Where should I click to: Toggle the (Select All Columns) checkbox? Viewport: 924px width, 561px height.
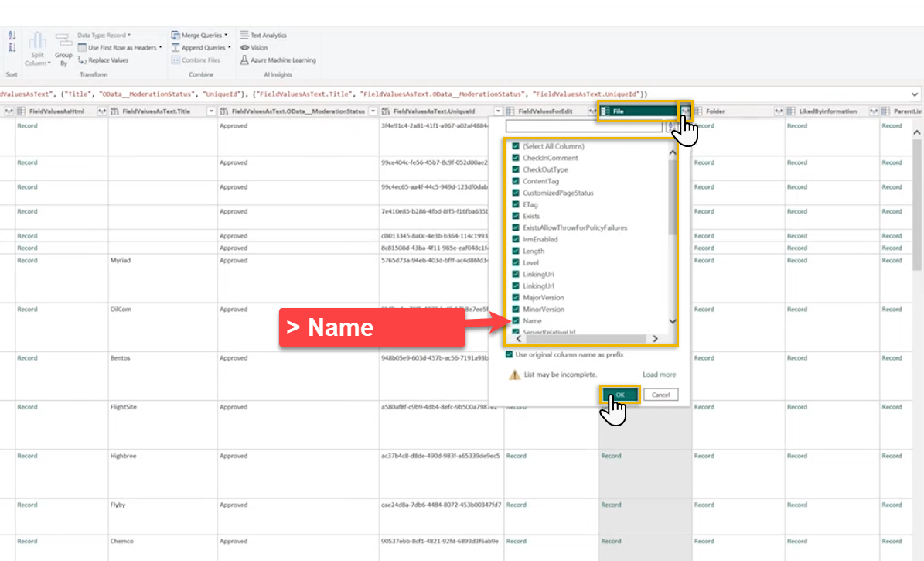pos(516,146)
